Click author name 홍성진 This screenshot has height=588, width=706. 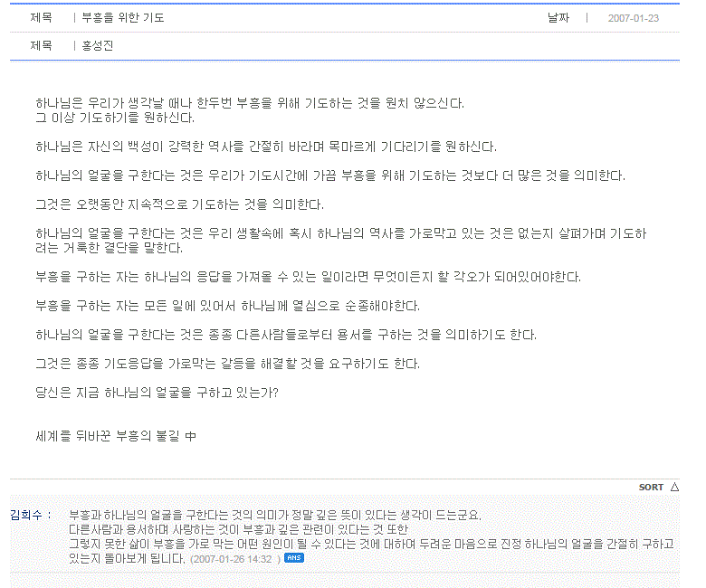pyautogui.click(x=97, y=45)
